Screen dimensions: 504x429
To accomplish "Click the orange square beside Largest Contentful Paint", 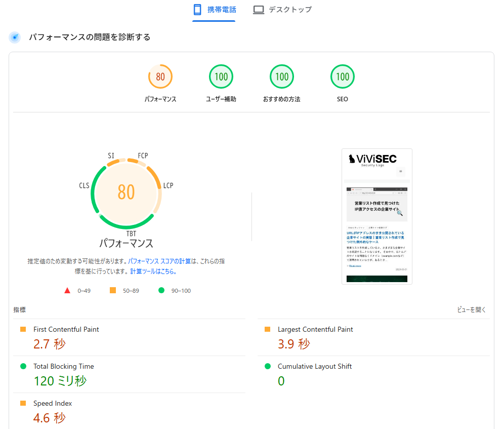I will coord(268,329).
